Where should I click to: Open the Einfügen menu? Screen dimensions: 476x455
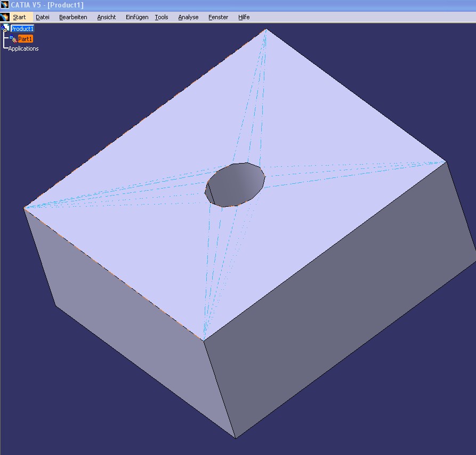[x=137, y=17]
